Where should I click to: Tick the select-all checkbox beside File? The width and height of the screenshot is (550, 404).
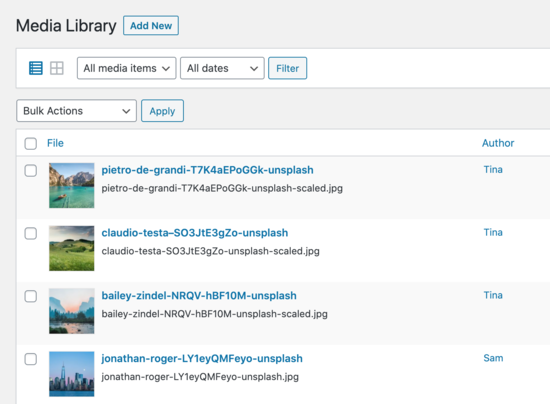coord(31,143)
